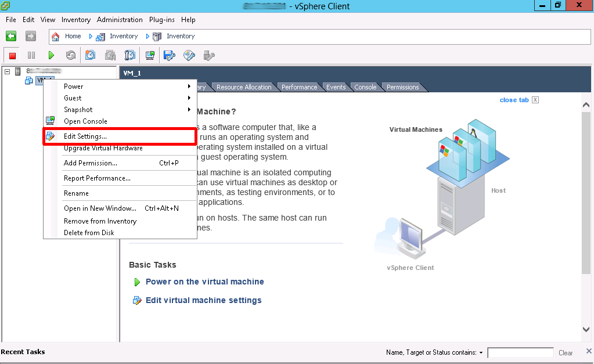The height and width of the screenshot is (364, 594).
Task: Click the Connect CD/DVD toolbar icon
Action: point(189,56)
